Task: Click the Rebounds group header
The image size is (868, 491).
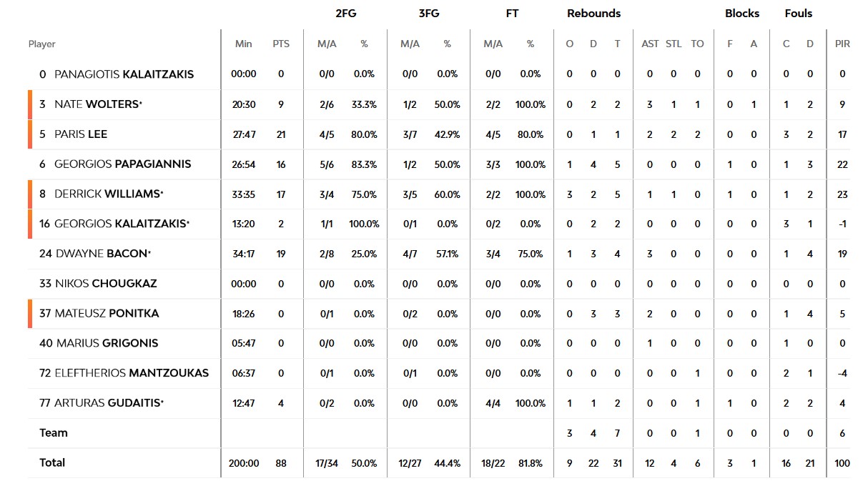Action: click(x=593, y=14)
